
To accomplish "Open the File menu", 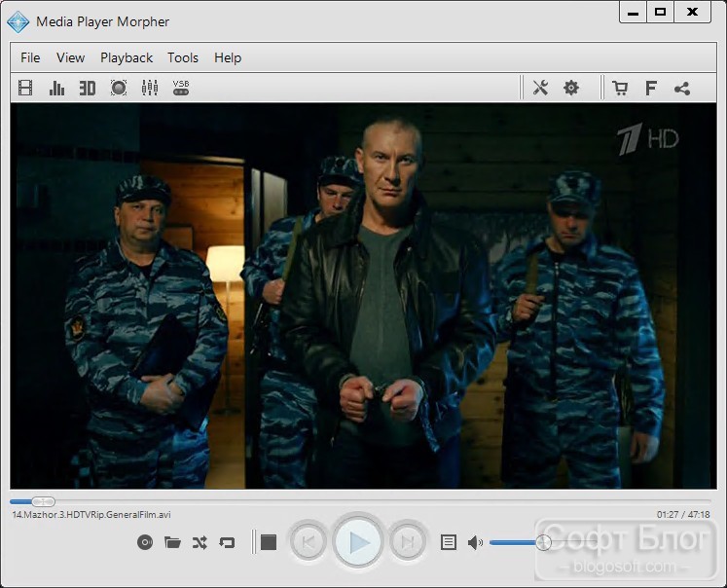I will (30, 57).
